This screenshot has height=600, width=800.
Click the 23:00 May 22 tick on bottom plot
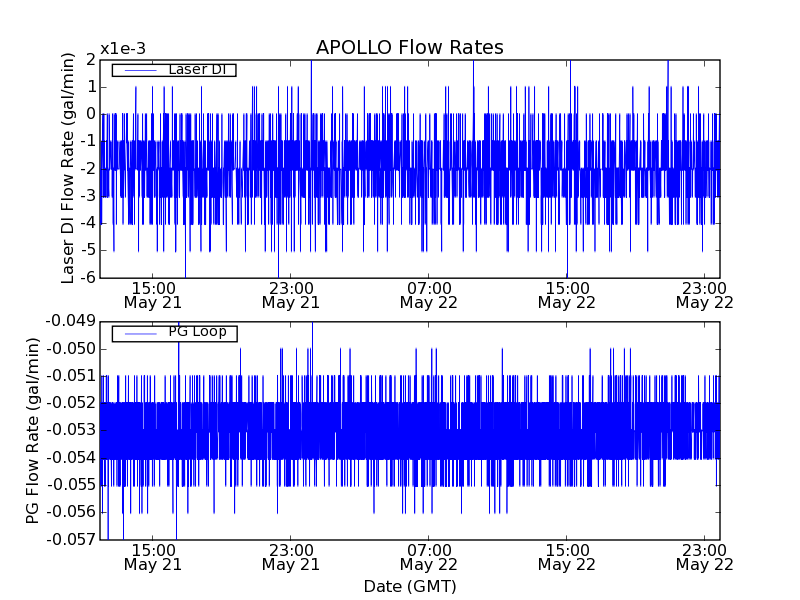point(704,556)
